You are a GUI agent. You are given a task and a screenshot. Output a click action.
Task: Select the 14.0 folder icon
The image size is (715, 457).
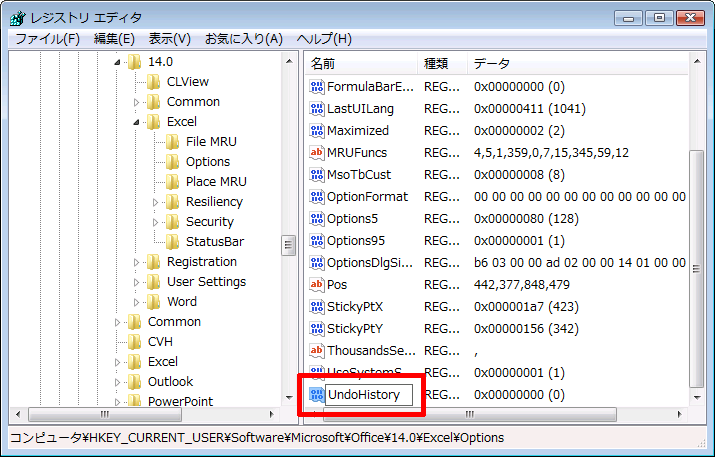click(x=135, y=62)
